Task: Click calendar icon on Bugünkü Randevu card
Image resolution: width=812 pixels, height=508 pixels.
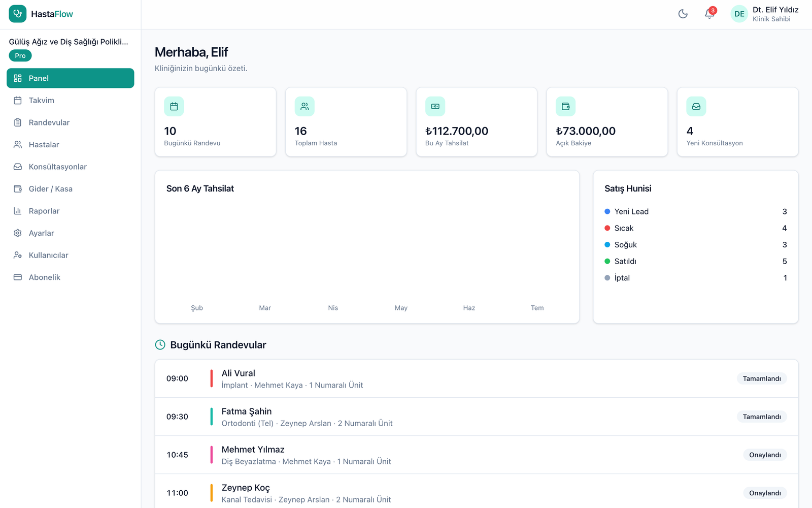Action: (x=174, y=106)
